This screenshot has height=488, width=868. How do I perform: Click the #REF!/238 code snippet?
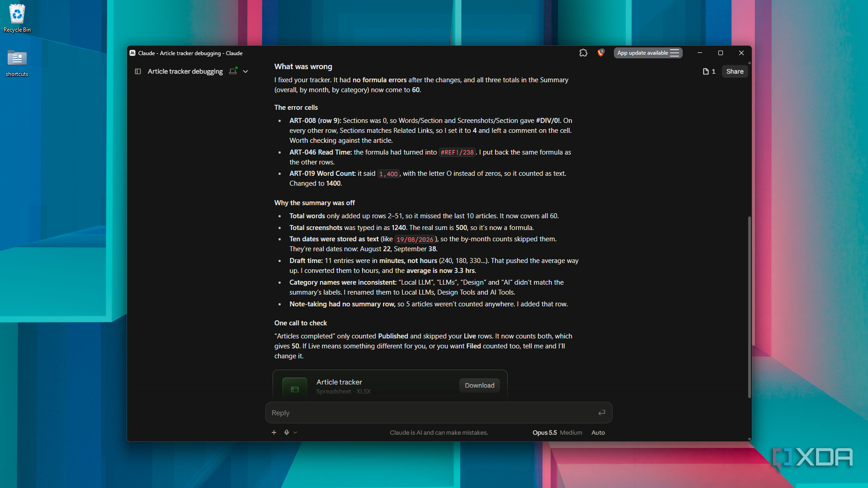[x=457, y=152]
